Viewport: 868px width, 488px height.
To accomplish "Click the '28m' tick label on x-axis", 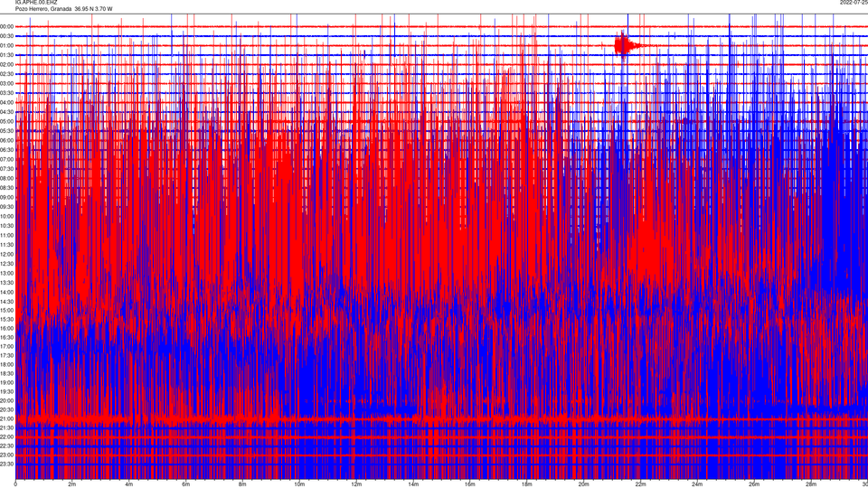I will point(811,484).
